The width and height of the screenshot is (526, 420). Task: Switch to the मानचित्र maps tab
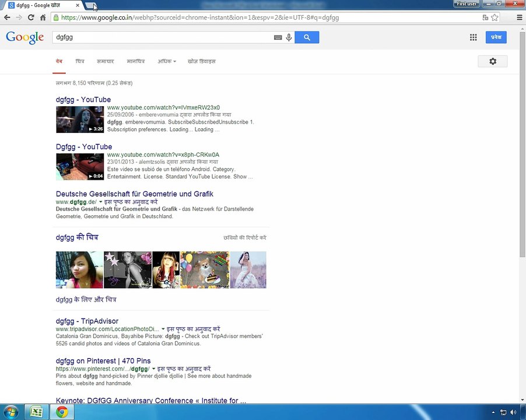pyautogui.click(x=135, y=61)
